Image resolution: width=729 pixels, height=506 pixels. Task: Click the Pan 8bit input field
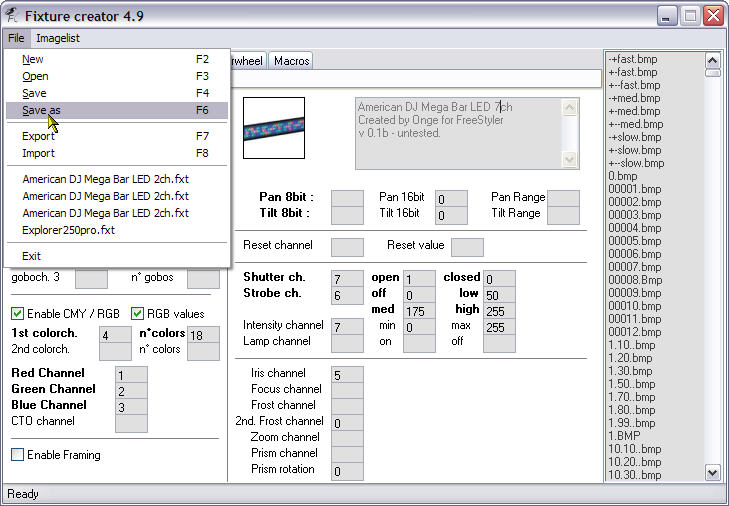(x=347, y=198)
